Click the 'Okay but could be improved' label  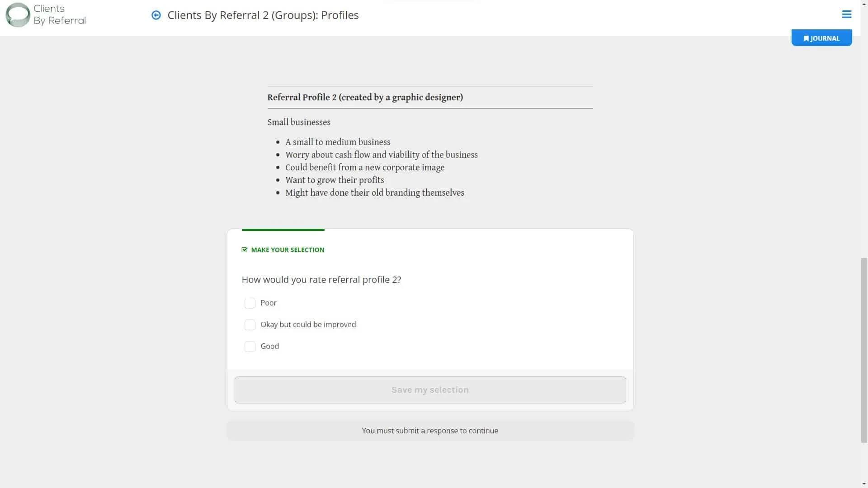coord(308,324)
